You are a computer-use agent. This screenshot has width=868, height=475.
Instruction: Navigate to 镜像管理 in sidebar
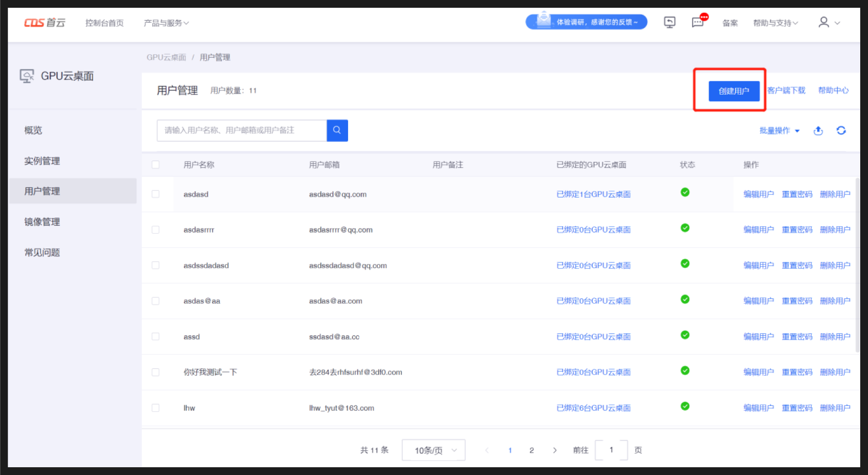click(42, 222)
